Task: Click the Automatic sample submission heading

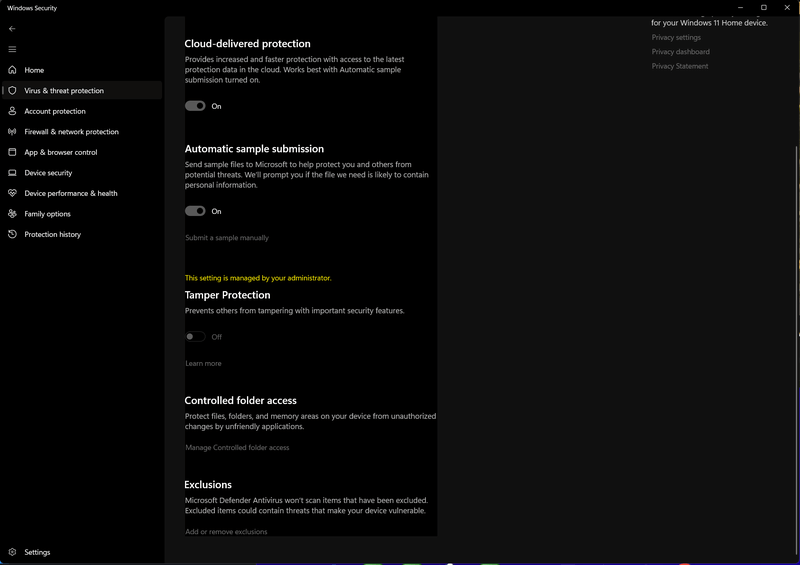Action: click(254, 149)
